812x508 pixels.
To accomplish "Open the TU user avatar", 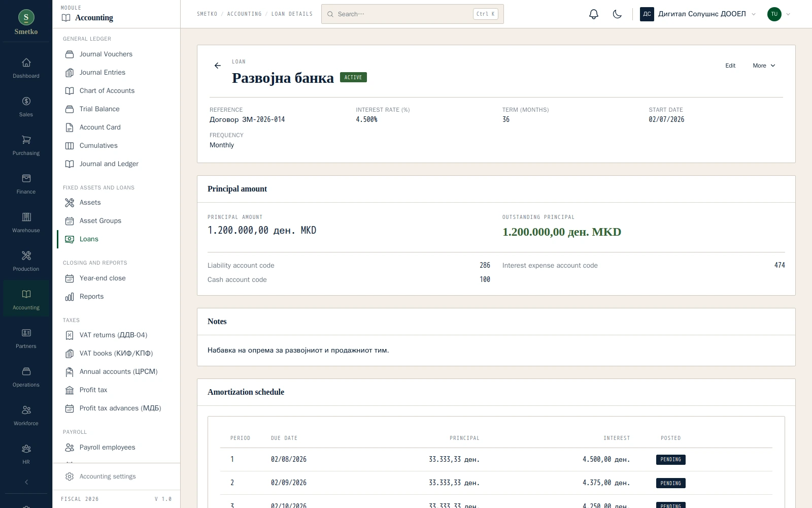I will [x=774, y=14].
